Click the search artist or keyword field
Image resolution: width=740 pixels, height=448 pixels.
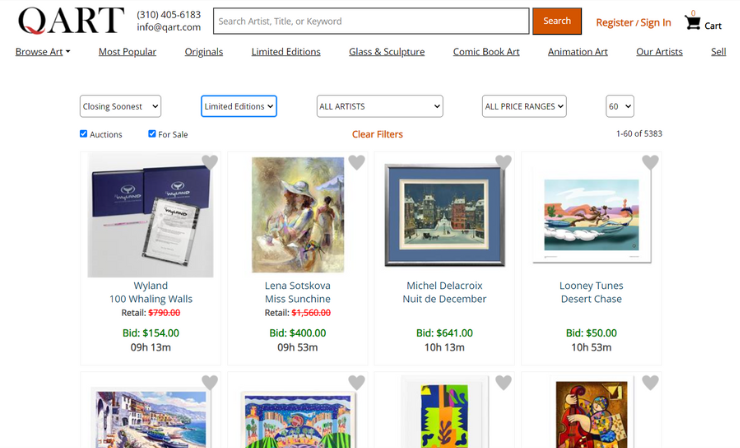(x=371, y=21)
